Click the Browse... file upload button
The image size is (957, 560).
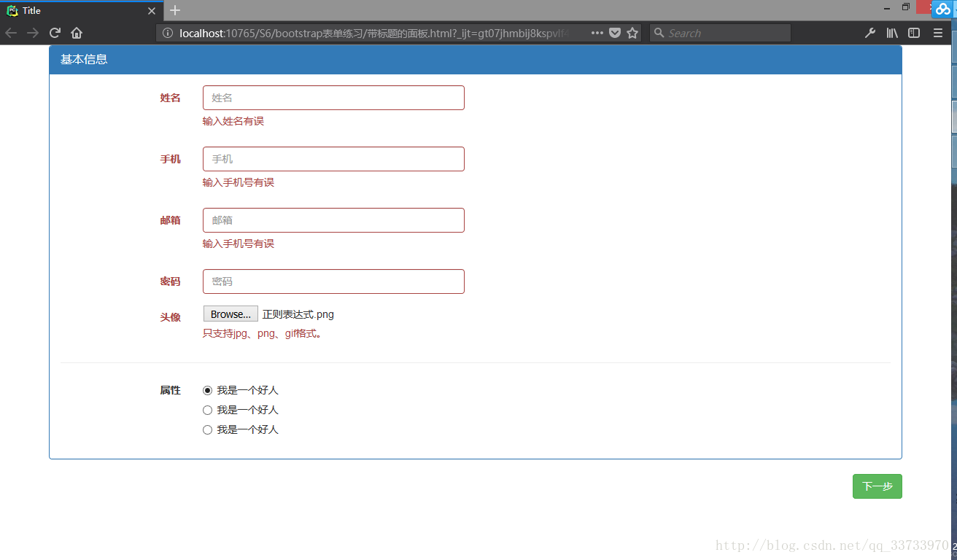pyautogui.click(x=230, y=314)
